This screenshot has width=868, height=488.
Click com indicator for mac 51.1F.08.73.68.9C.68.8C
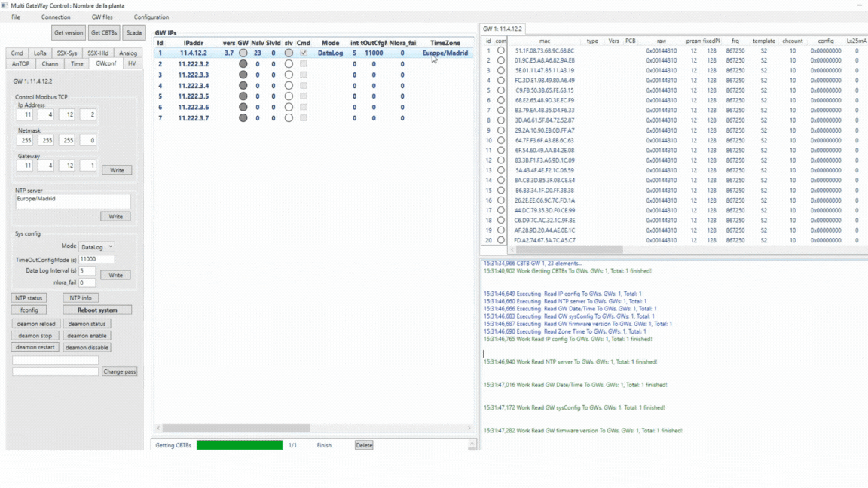(500, 50)
